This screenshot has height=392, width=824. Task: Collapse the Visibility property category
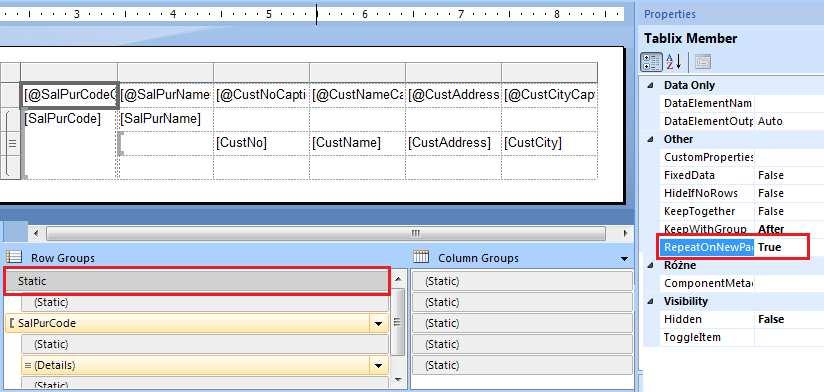point(651,301)
